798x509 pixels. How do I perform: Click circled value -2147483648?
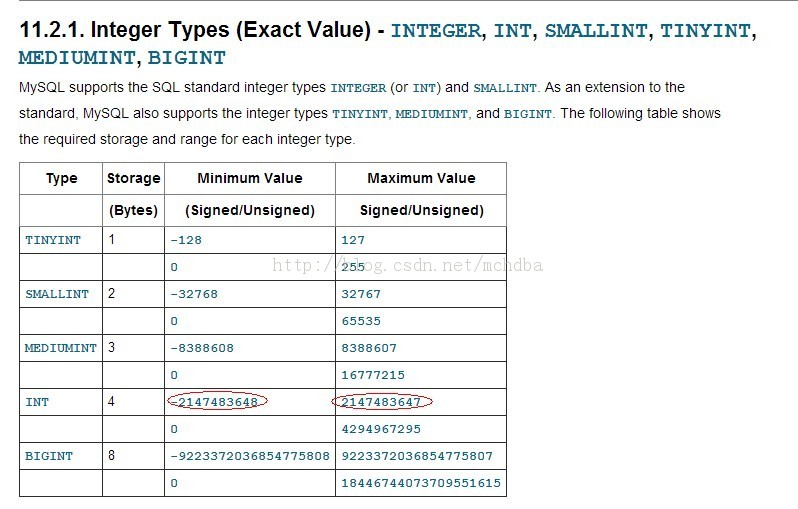pos(217,402)
